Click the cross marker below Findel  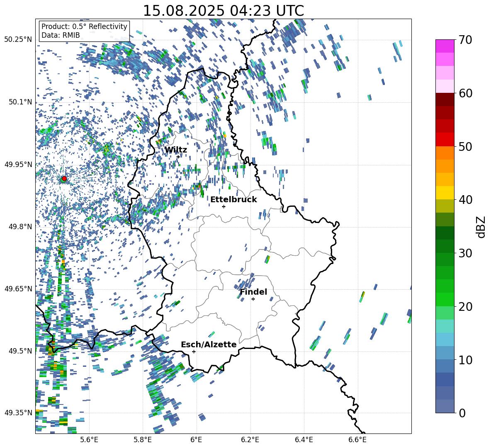[x=253, y=299]
